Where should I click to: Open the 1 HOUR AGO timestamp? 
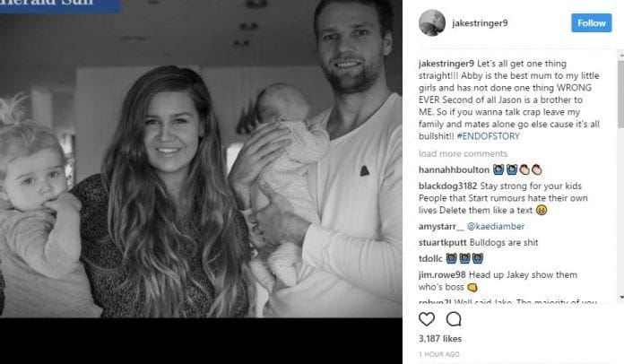point(439,354)
